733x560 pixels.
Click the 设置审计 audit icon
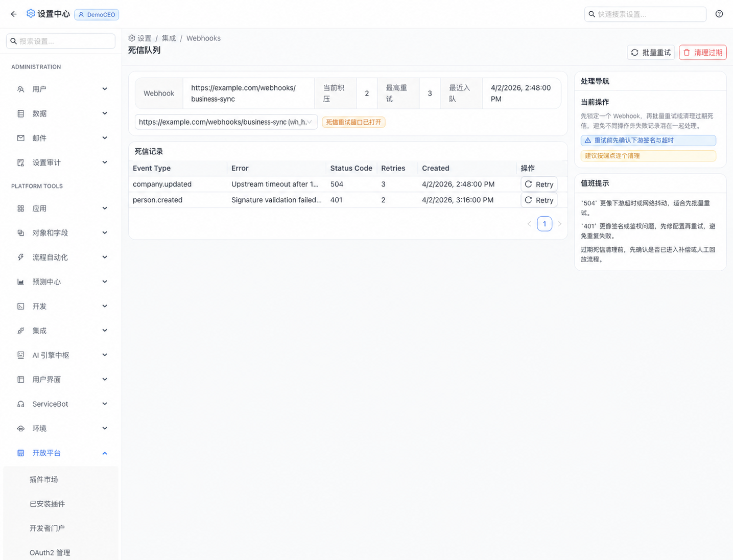click(x=21, y=162)
